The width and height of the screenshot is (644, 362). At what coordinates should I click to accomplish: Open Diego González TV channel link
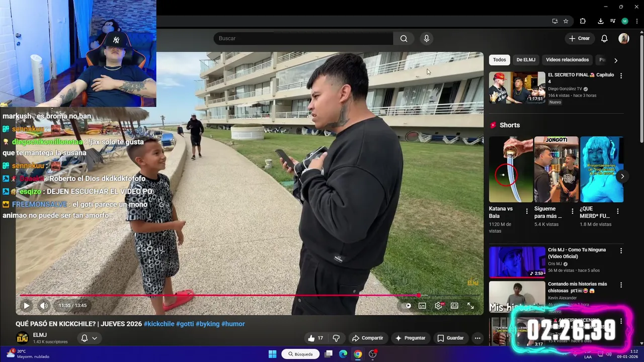click(x=565, y=89)
